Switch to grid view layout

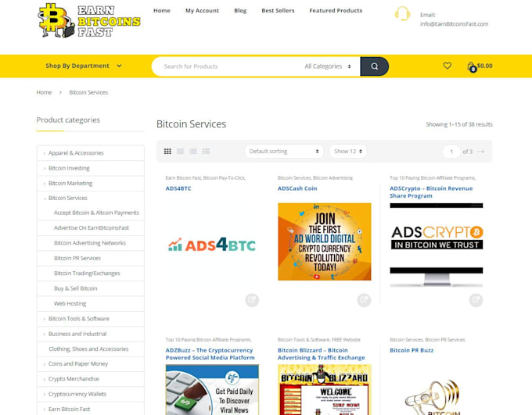coord(167,151)
